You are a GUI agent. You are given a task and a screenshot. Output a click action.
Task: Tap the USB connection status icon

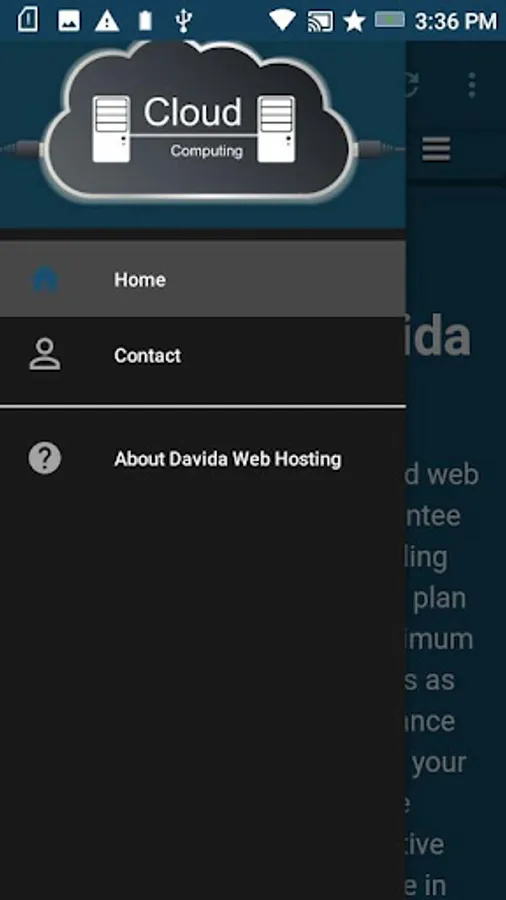coord(183,21)
